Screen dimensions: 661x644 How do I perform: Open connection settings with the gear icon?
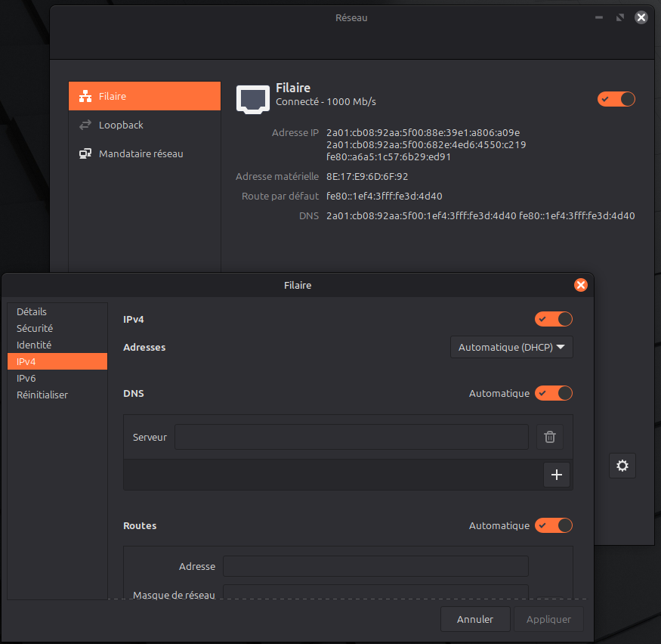[622, 466]
